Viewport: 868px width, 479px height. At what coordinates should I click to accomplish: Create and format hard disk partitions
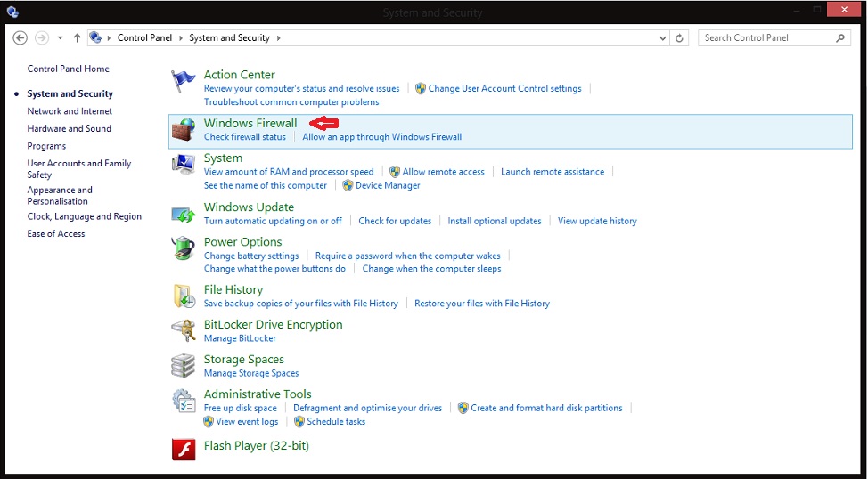coord(546,408)
